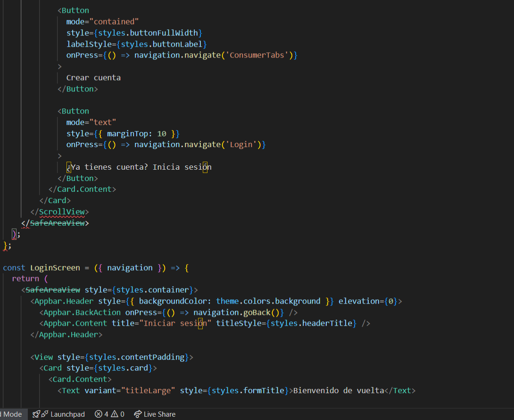Click styles.container on the SafeAreaView line
This screenshot has height=420, width=514.
[x=152, y=289]
